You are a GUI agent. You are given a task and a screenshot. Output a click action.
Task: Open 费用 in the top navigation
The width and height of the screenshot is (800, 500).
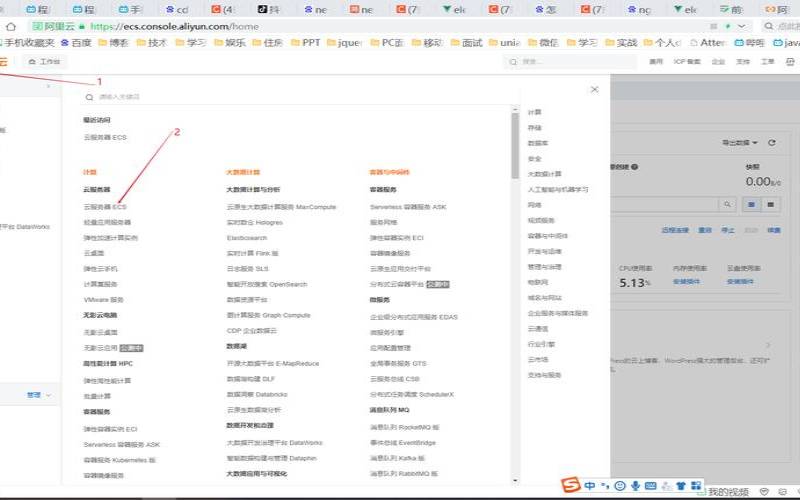tap(656, 62)
